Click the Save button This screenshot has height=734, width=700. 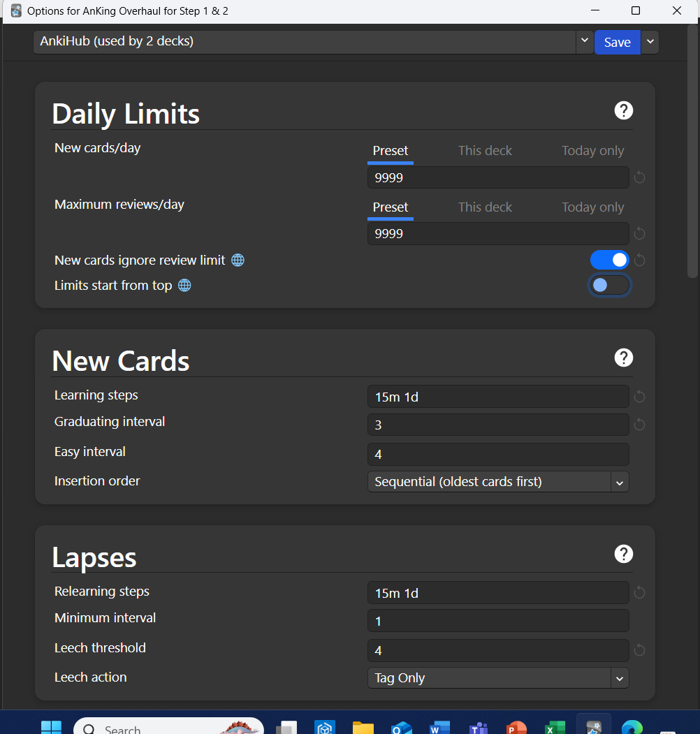tap(617, 42)
